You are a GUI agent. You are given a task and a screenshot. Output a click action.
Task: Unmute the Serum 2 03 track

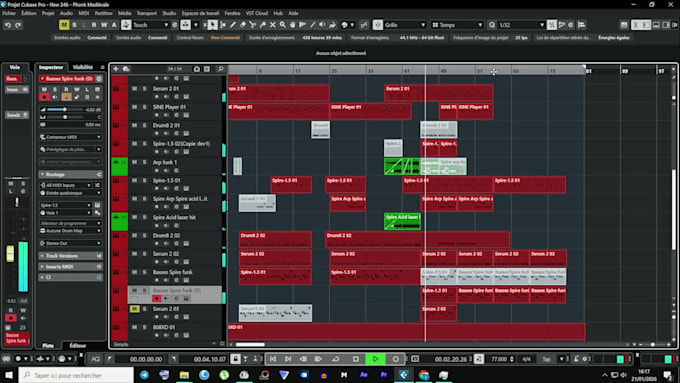coord(134,309)
